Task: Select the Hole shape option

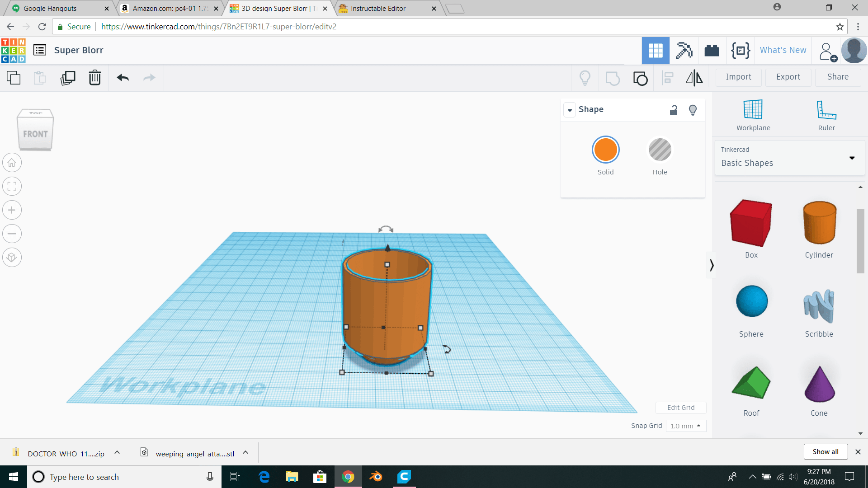Action: tap(660, 150)
